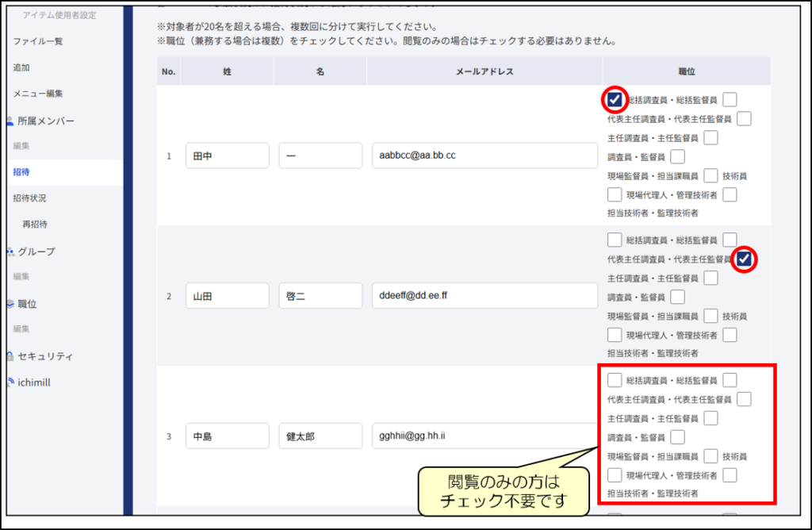Toggle checkbox right of 総括監督員 in 田中 row
812x530 pixels.
(730, 99)
